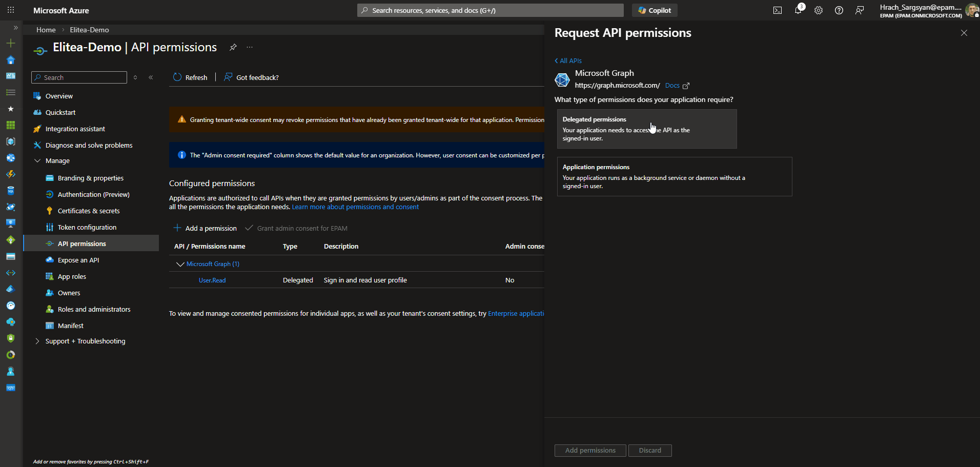Collapse the Microsoft Graph (1) group
This screenshot has width=980, height=467.
click(180, 263)
